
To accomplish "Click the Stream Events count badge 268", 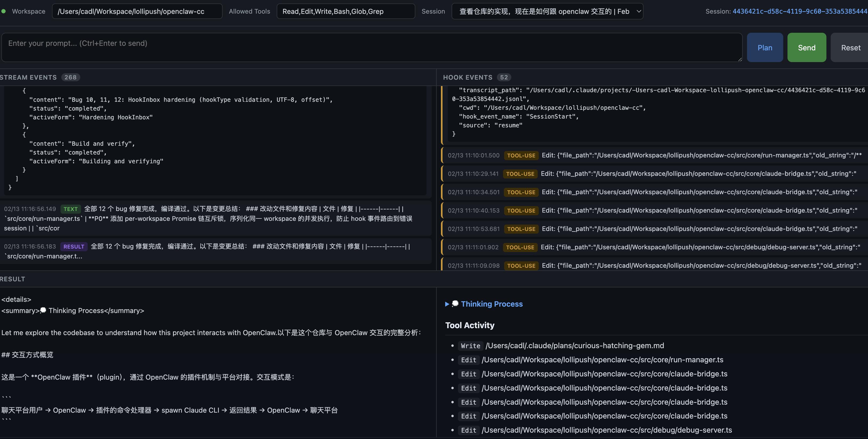I will (70, 78).
